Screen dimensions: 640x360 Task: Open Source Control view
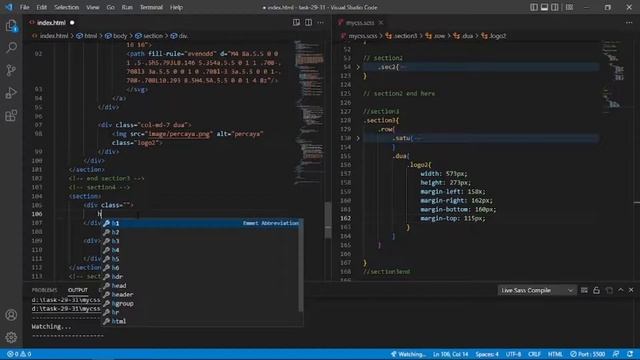[x=11, y=70]
